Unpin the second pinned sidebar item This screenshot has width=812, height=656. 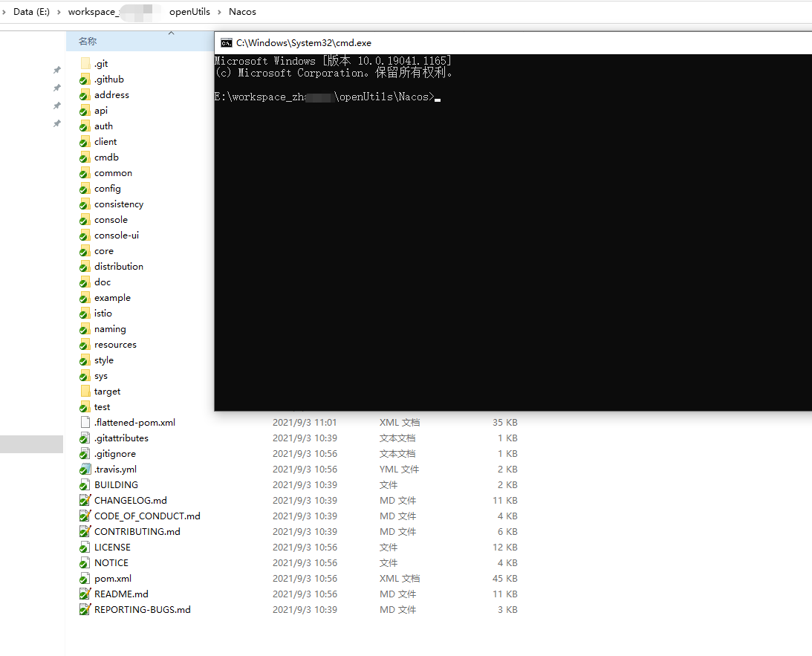(56, 86)
